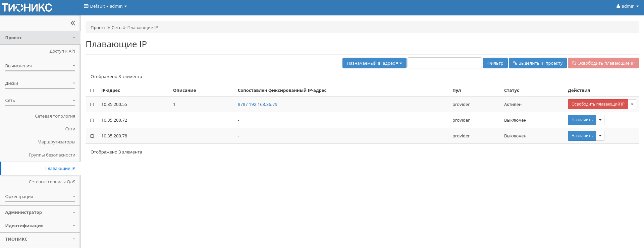The width and height of the screenshot is (644, 248).
Task: Tick checkbox for IP 10.35.200.55
Action: tap(92, 105)
